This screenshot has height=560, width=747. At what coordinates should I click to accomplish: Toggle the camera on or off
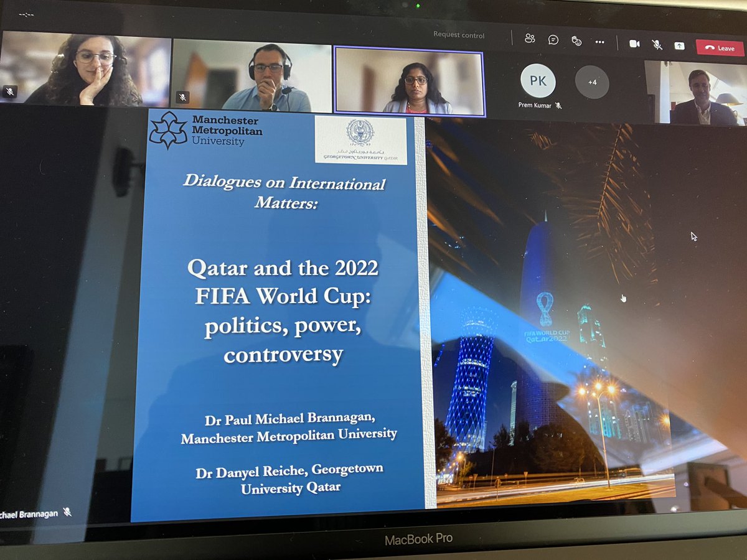(634, 44)
